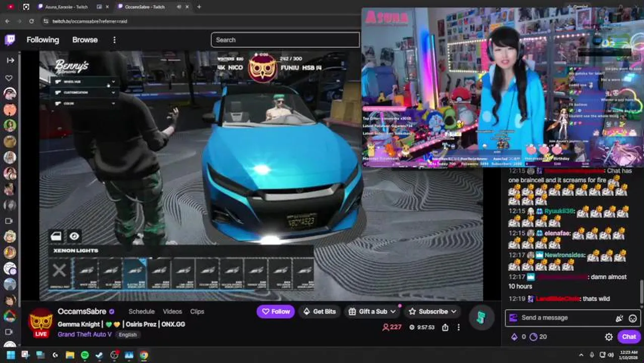
Task: Reload the page
Action: pos(31,21)
